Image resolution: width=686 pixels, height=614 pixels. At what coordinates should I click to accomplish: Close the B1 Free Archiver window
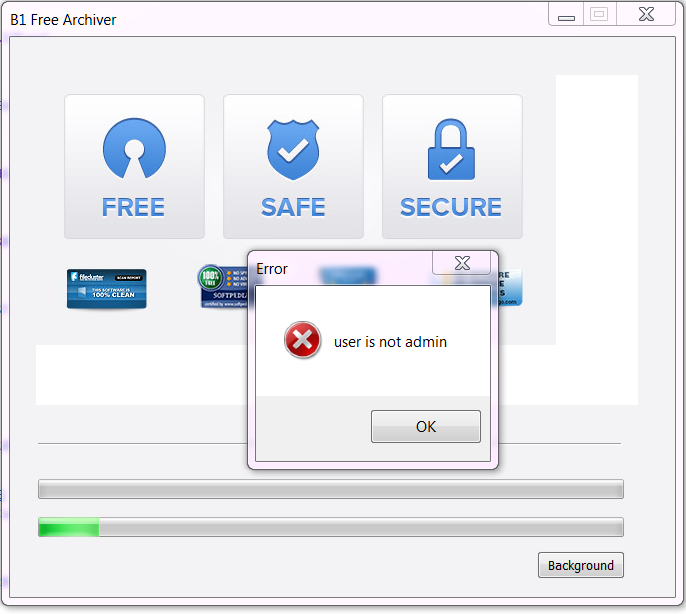[646, 14]
